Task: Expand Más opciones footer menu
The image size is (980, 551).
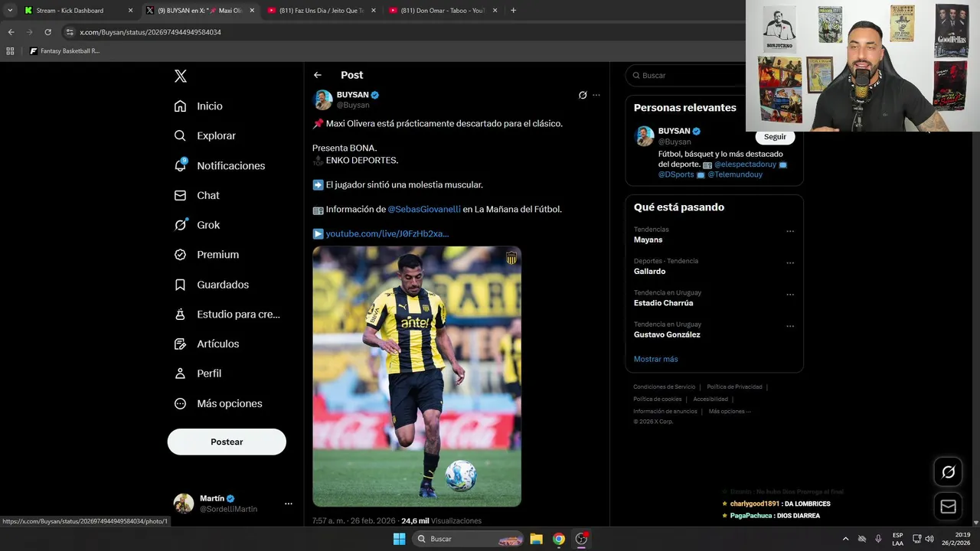Action: point(730,412)
